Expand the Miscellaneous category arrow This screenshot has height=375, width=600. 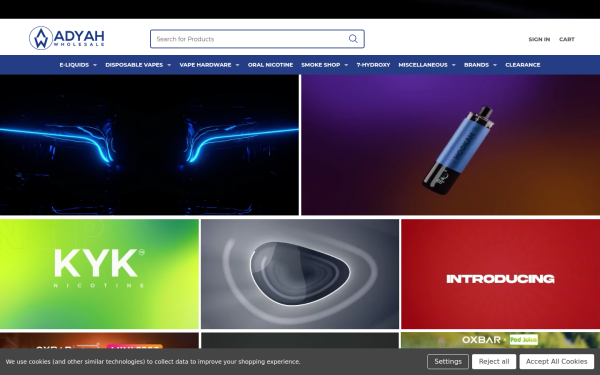[x=453, y=65]
